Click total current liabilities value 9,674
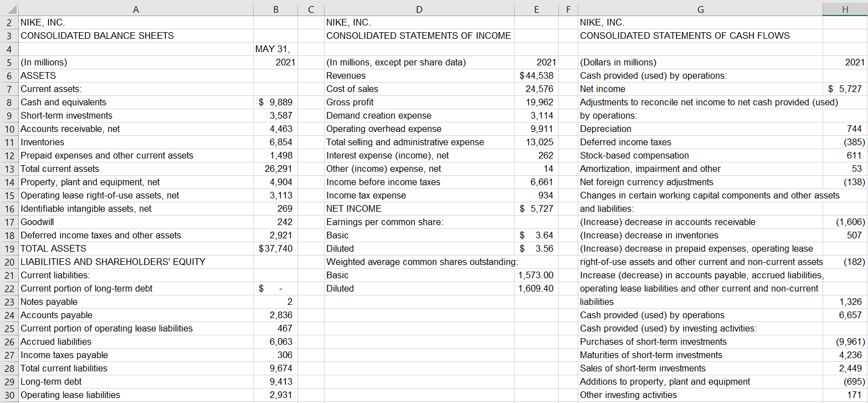This screenshot has width=868, height=403. tap(275, 368)
